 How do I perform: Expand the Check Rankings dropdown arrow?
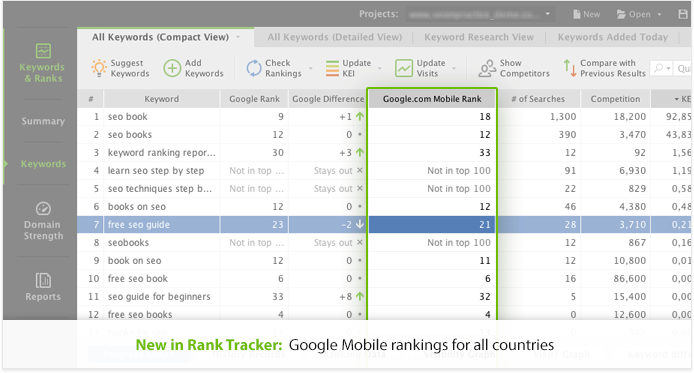tap(311, 69)
